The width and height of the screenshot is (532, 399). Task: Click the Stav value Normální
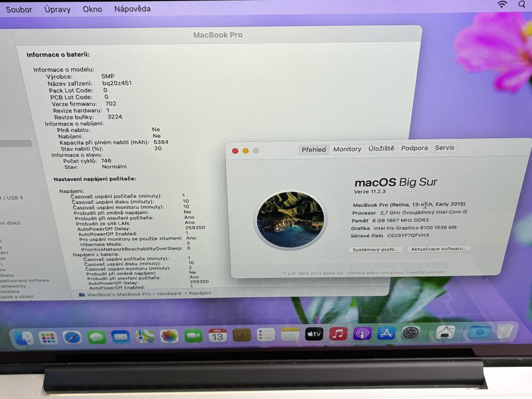114,167
